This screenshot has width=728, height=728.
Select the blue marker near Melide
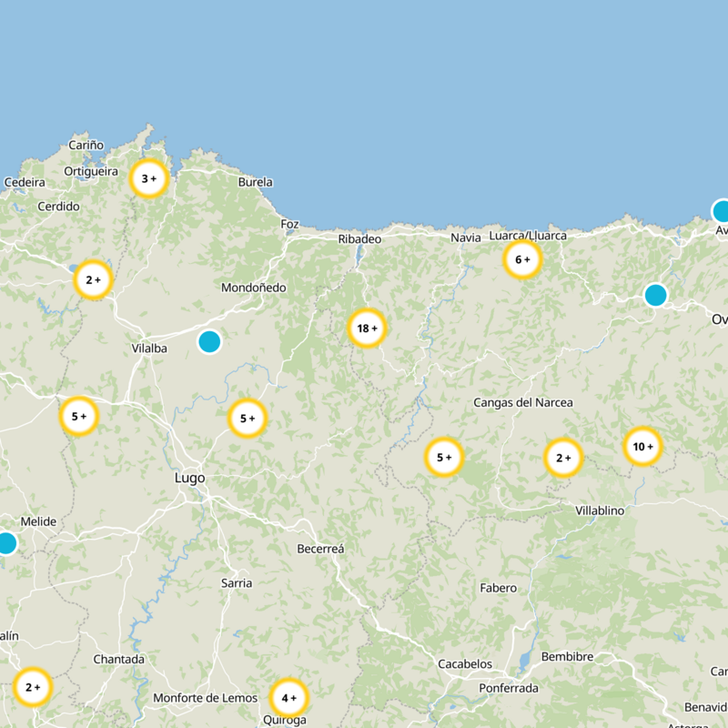click(5, 542)
